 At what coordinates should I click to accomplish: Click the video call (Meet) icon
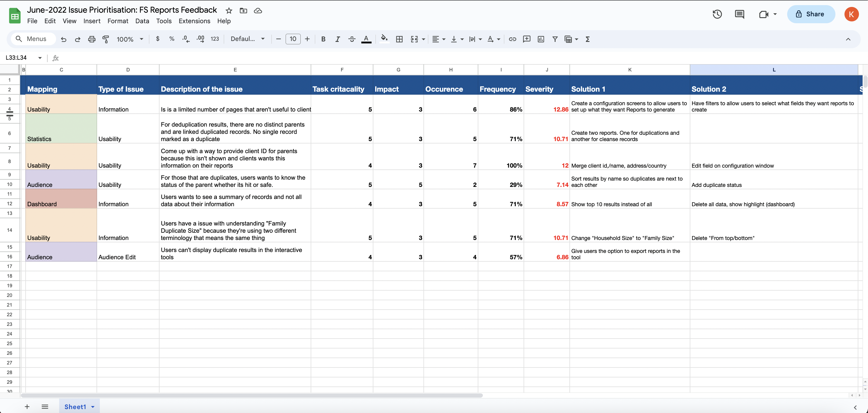(764, 14)
